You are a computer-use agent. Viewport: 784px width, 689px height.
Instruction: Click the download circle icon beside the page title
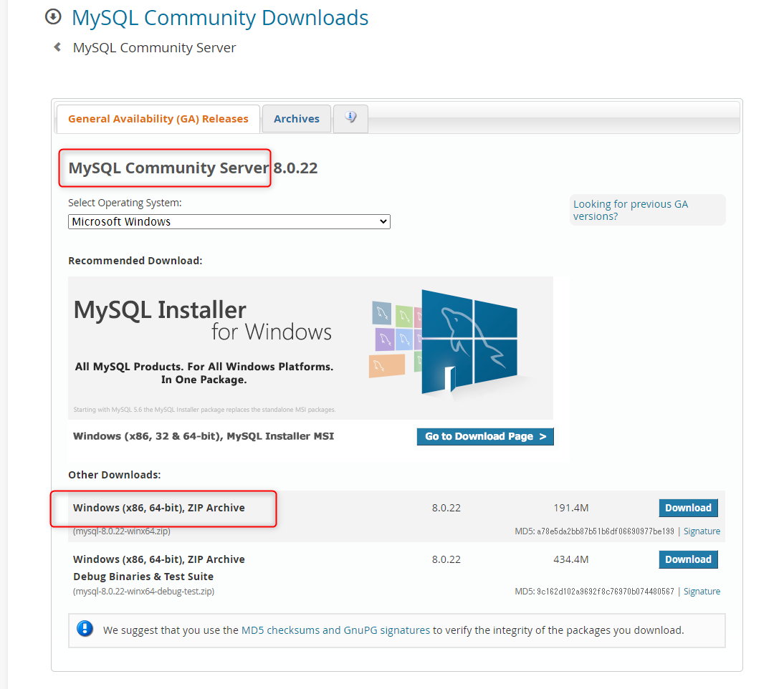[x=53, y=17]
